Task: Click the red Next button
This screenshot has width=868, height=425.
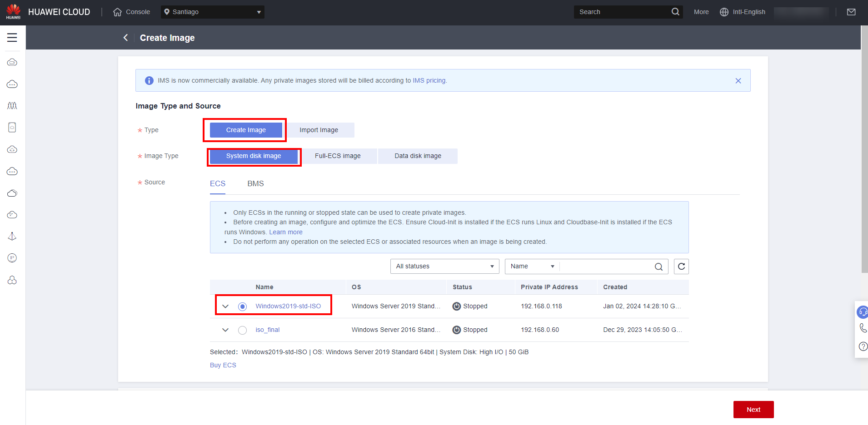Action: pyautogui.click(x=753, y=410)
